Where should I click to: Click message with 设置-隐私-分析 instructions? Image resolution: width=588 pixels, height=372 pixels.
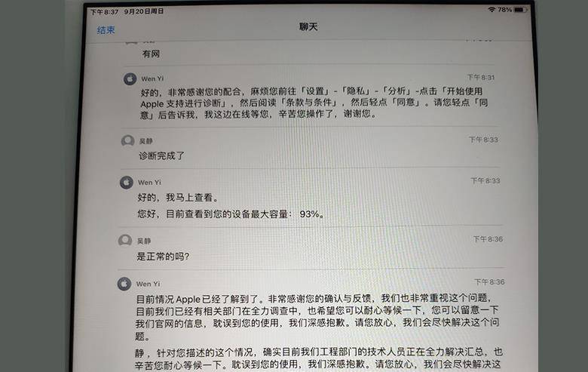(x=314, y=103)
